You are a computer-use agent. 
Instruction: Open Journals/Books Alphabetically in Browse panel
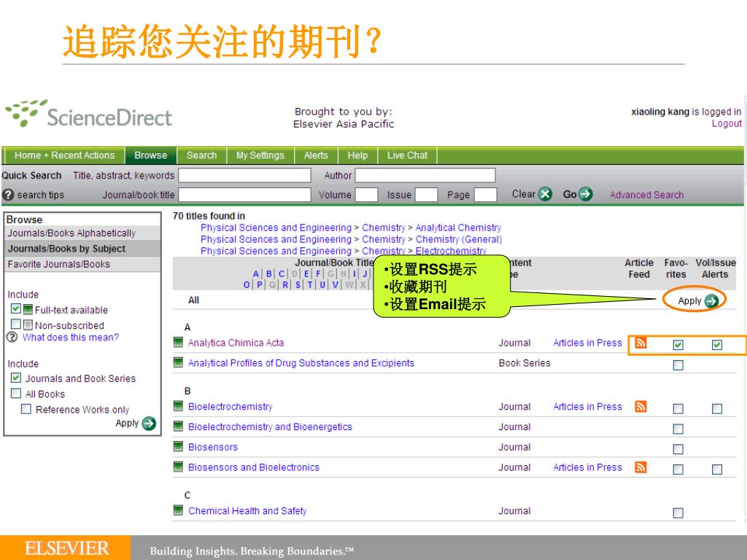point(71,233)
